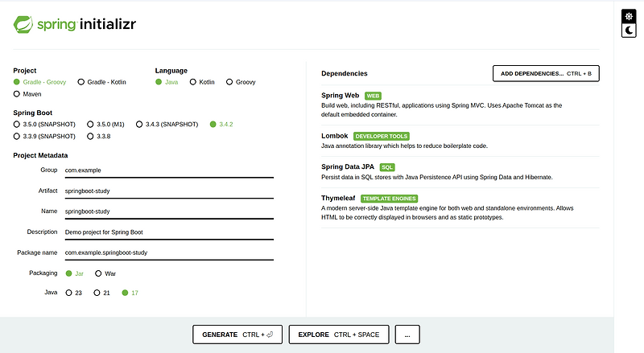Click the Generate button
Screen dimensions: 644x353
[237, 335]
